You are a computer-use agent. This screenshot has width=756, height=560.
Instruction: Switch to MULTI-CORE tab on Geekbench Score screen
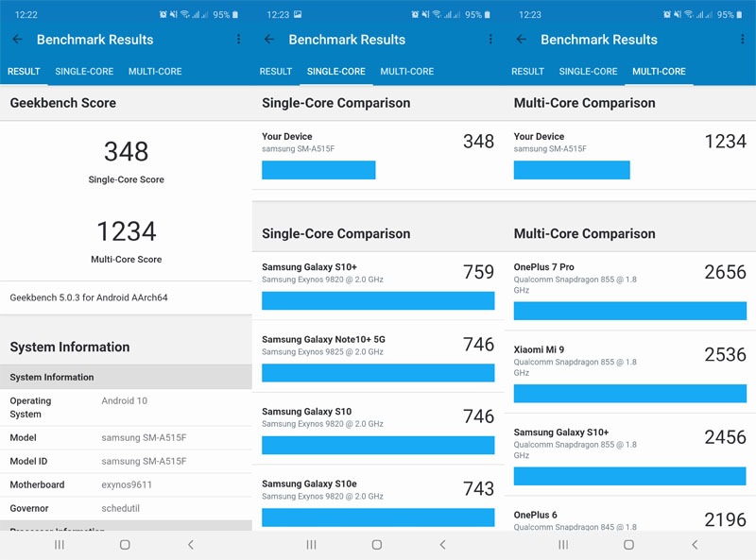(x=155, y=72)
